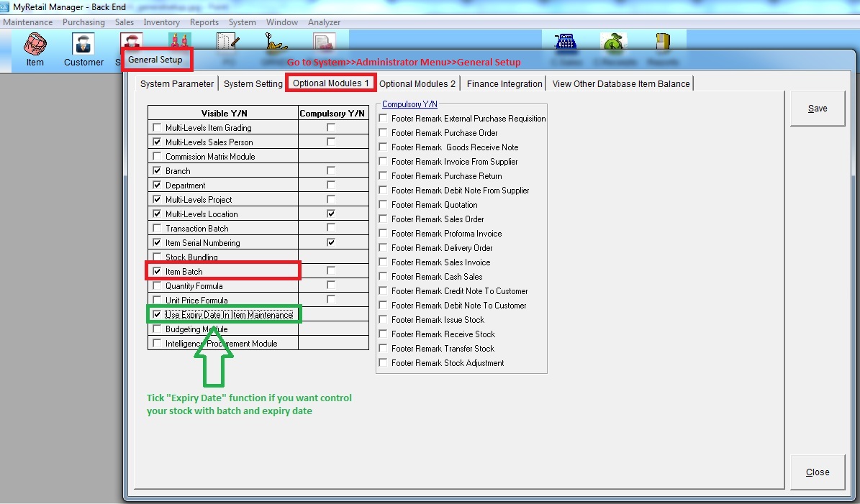Open the System menu in menu bar
Viewport: 860px width, 504px height.
[242, 22]
